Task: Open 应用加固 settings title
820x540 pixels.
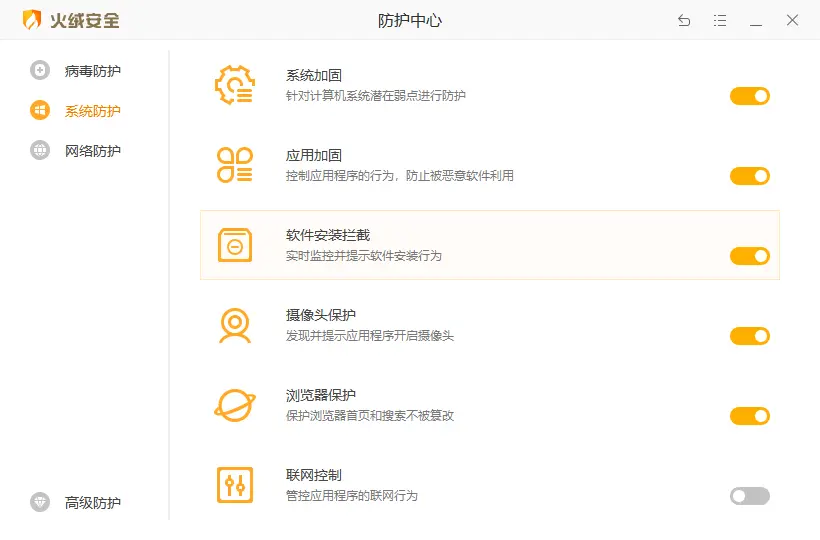Action: (314, 155)
